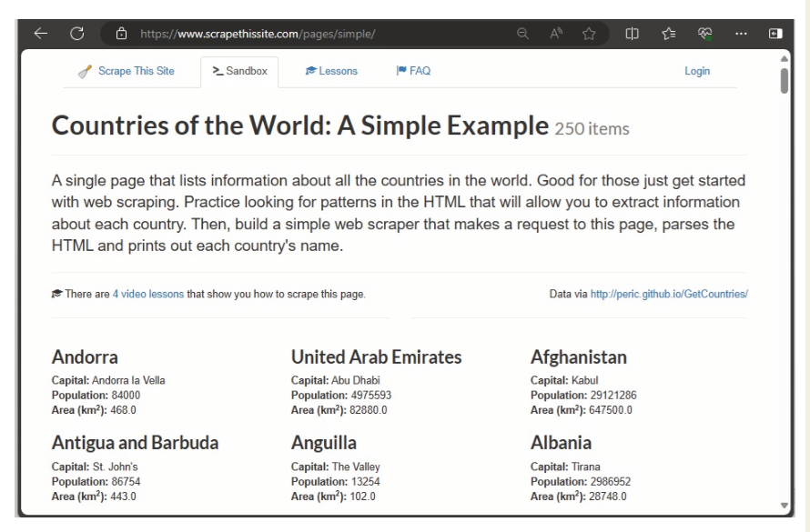Click the capital 'The Valley'

(356, 467)
